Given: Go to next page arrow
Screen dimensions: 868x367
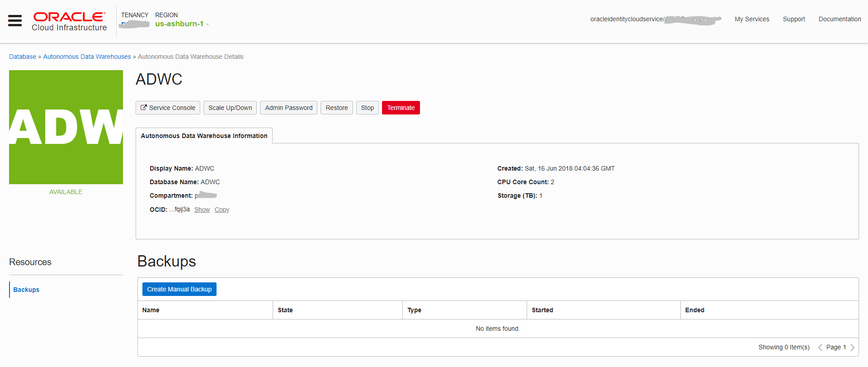Looking at the screenshot, I should 852,348.
